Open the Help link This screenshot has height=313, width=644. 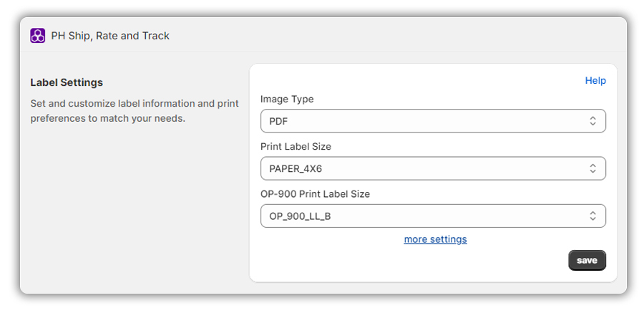click(595, 81)
